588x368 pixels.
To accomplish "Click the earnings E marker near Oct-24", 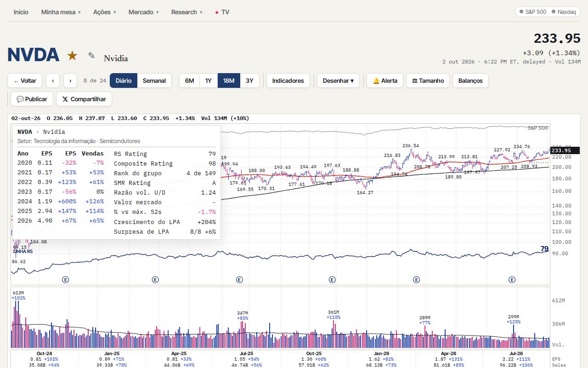I will point(66,280).
